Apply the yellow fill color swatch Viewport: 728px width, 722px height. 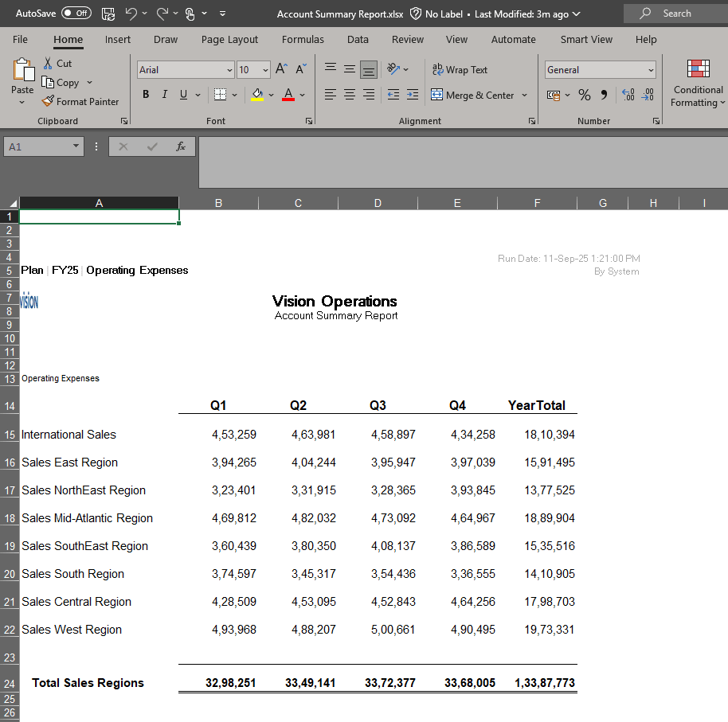(x=257, y=95)
